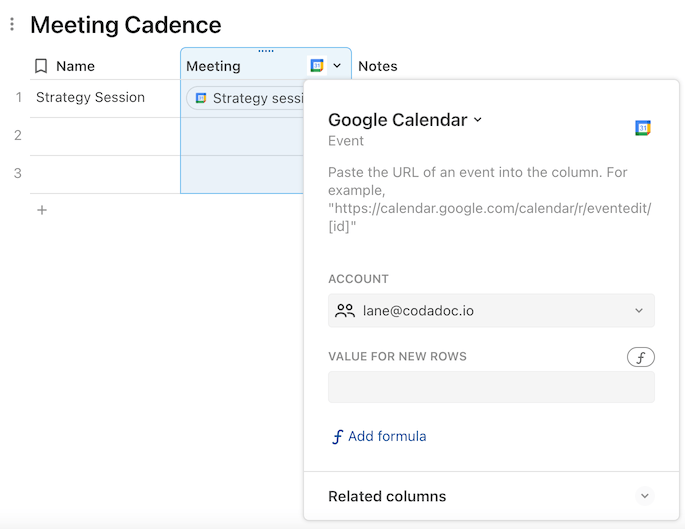Open the Meeting column options chevron
685x529 pixels.
pos(337,66)
